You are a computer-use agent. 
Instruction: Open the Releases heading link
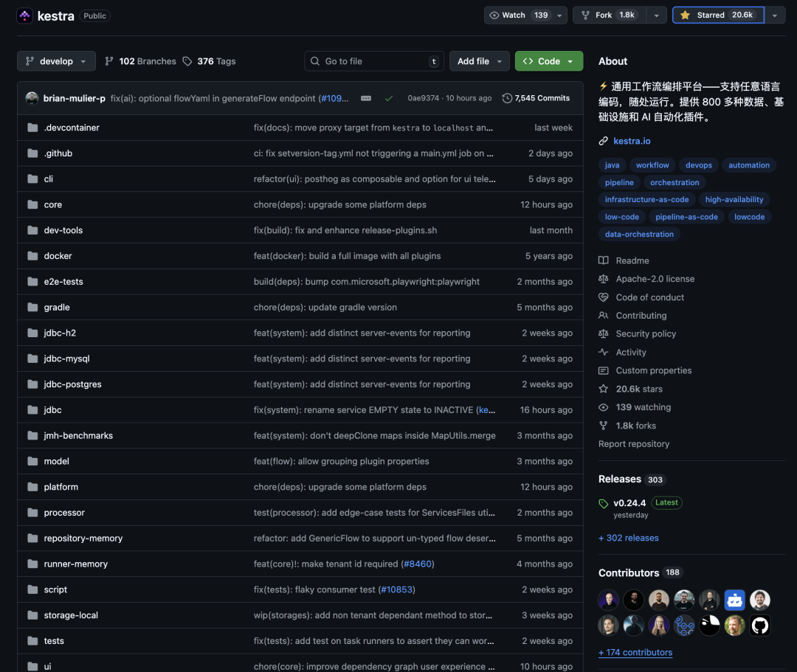point(620,479)
